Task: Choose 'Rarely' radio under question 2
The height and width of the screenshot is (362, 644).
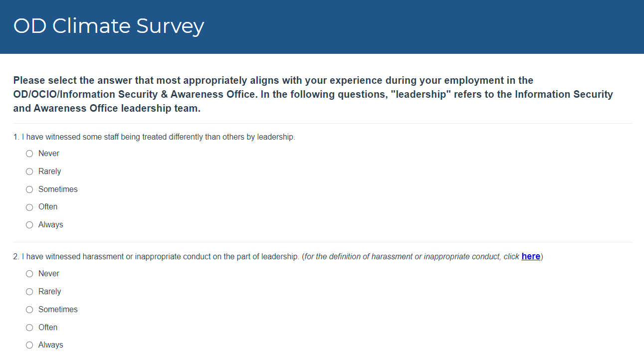Action: click(x=29, y=292)
